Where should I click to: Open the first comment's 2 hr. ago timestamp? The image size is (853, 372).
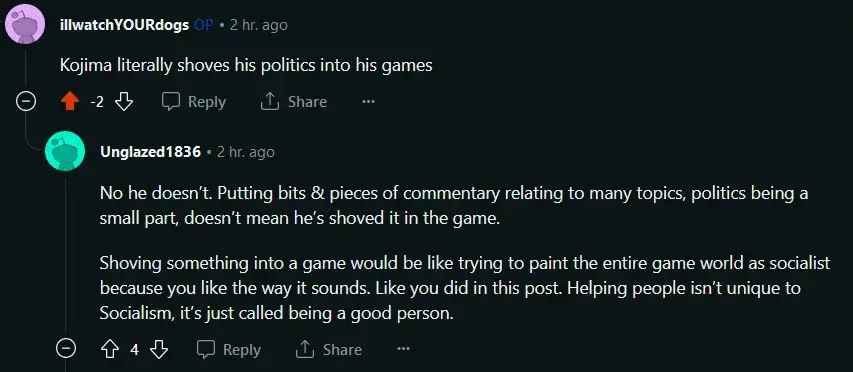[258, 25]
